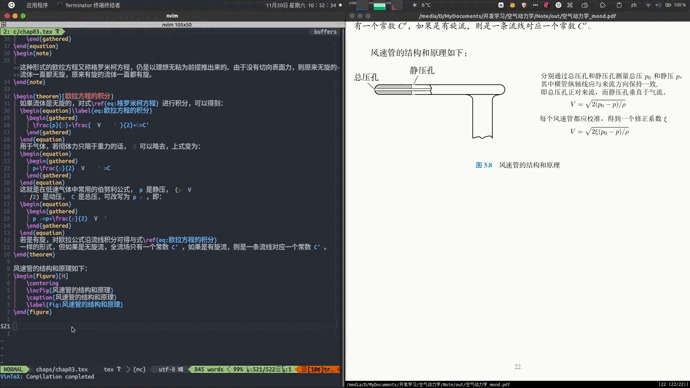Click the 图 3.8 figure link in PDF
This screenshot has height=388, width=690.
tap(484, 165)
